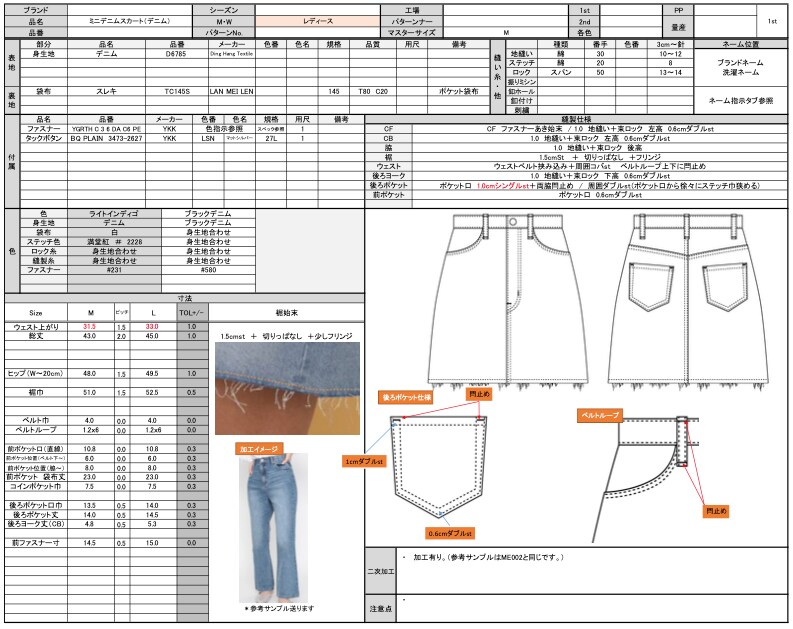Select the パターンNo. label cell
Image resolution: width=793 pixels, height=629 pixels.
coord(224,32)
